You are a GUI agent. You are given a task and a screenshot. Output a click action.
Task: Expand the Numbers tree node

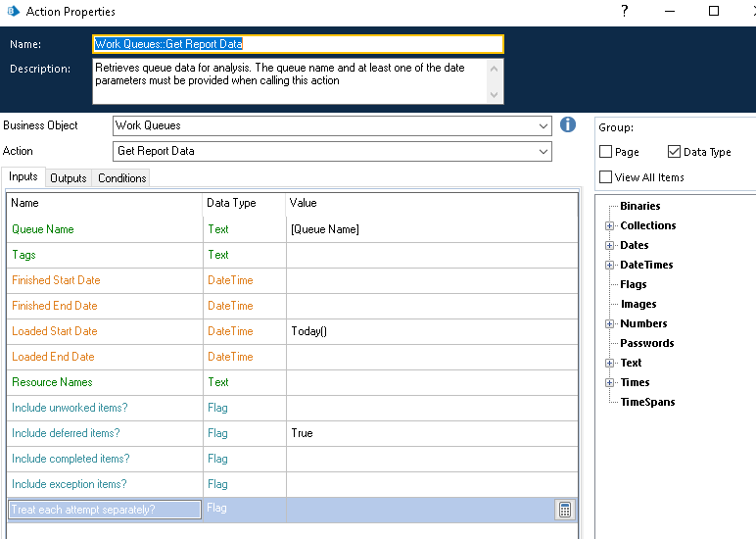click(x=609, y=323)
